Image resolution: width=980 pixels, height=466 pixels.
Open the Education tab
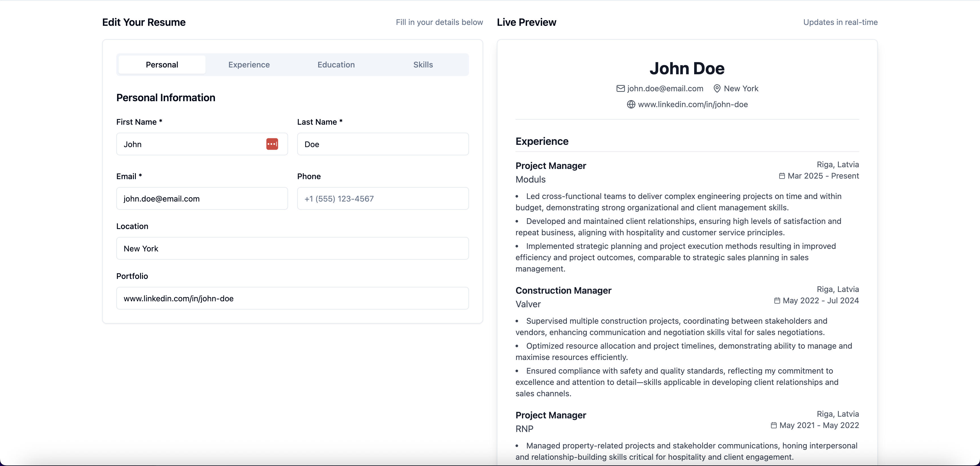(x=335, y=64)
